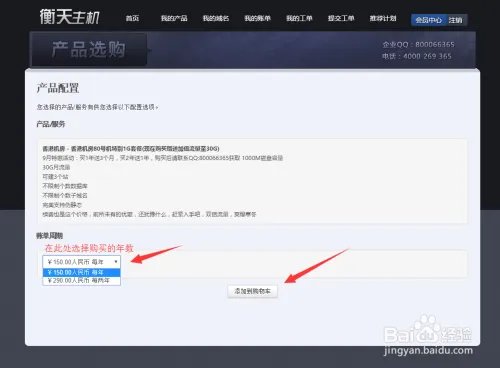This screenshot has height=368, width=500.
Task: Click the 添加到购物车 button
Action: [252, 291]
